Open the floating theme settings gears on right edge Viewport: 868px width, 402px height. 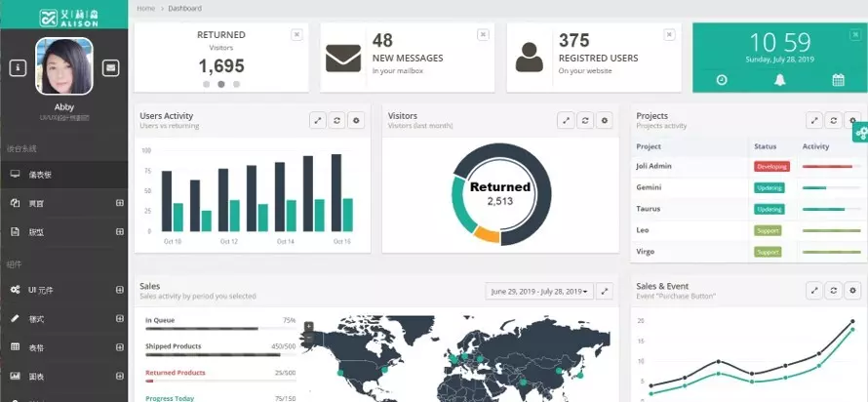[859, 133]
